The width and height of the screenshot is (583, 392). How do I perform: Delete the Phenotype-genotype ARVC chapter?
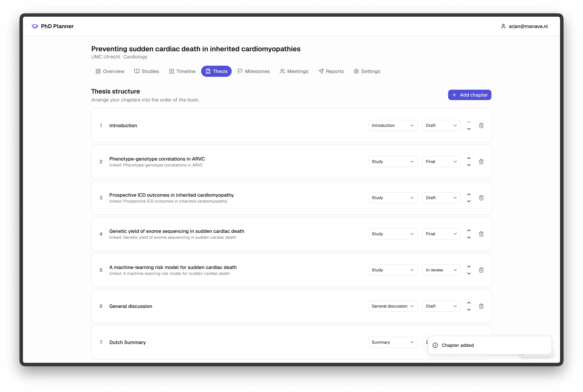click(x=481, y=161)
